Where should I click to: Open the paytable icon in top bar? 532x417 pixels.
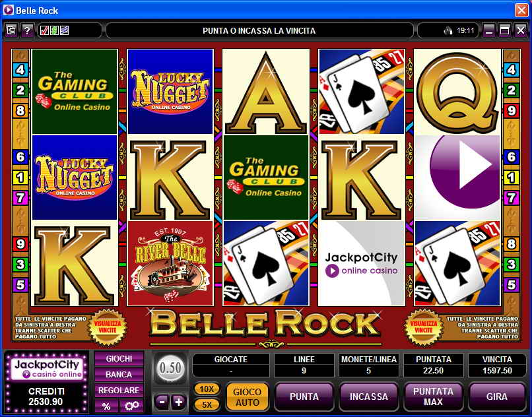tap(11, 31)
